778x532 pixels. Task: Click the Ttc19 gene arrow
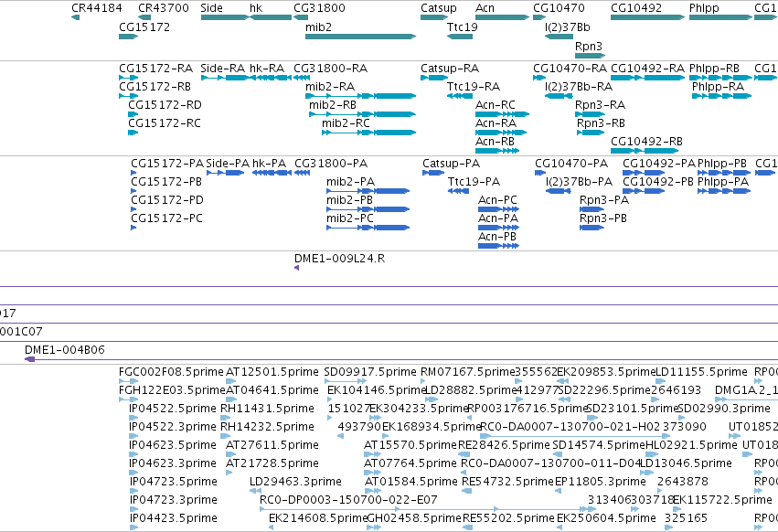tap(460, 37)
